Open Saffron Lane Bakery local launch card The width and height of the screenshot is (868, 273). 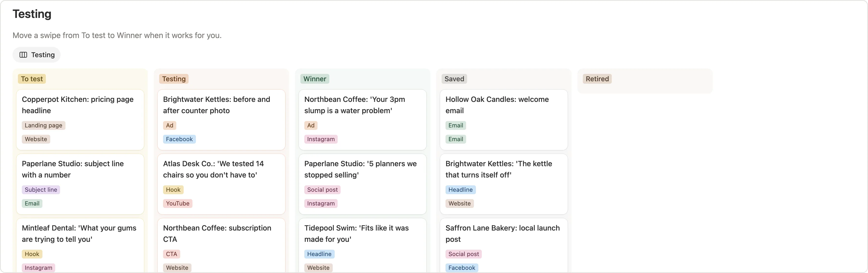504,245
